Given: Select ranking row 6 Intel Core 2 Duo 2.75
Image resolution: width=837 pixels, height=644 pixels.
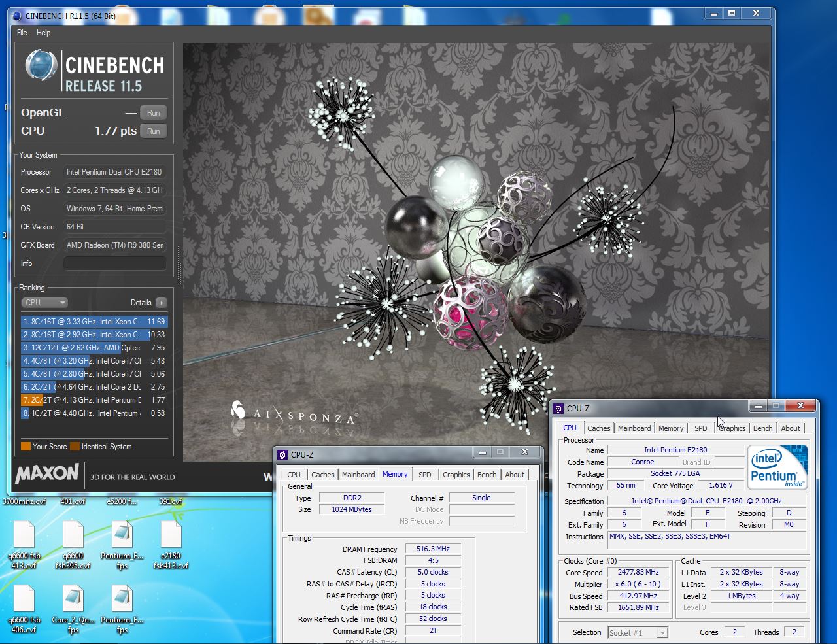Looking at the screenshot, I should coord(94,387).
